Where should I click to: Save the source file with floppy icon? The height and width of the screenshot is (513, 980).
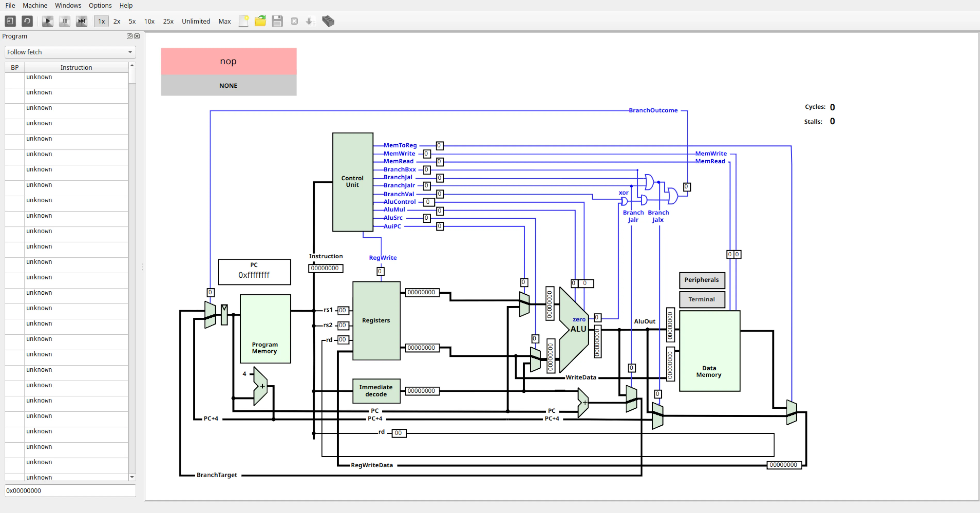click(x=277, y=21)
